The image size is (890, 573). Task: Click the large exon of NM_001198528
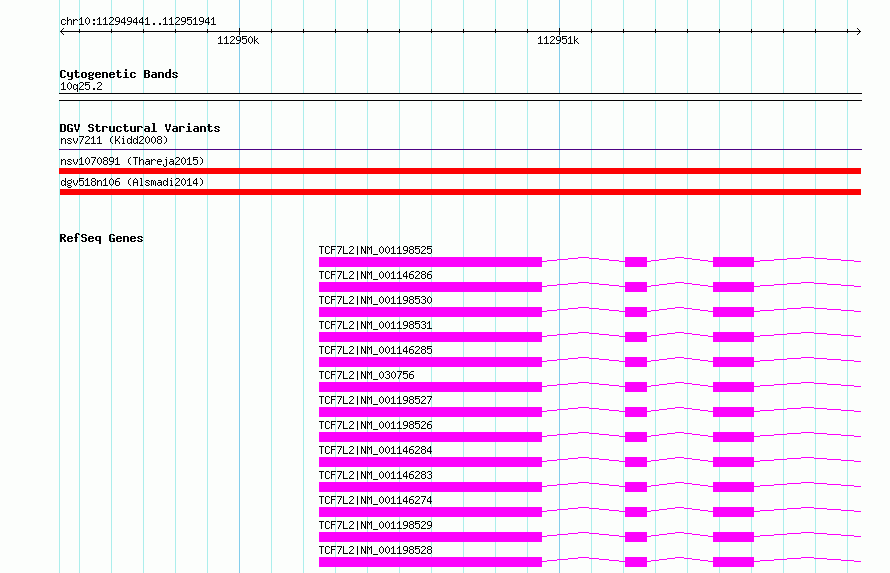(430, 562)
